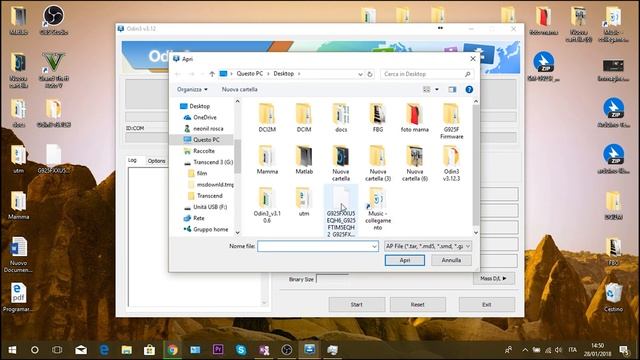Viewport: 640px width, 360px height.
Task: Click the Apri button
Action: point(404,260)
